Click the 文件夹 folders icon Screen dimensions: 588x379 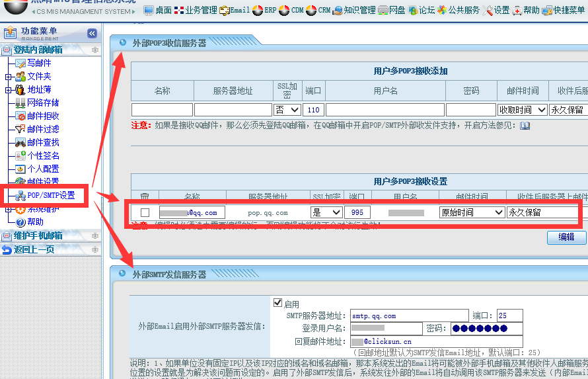pyautogui.click(x=20, y=77)
